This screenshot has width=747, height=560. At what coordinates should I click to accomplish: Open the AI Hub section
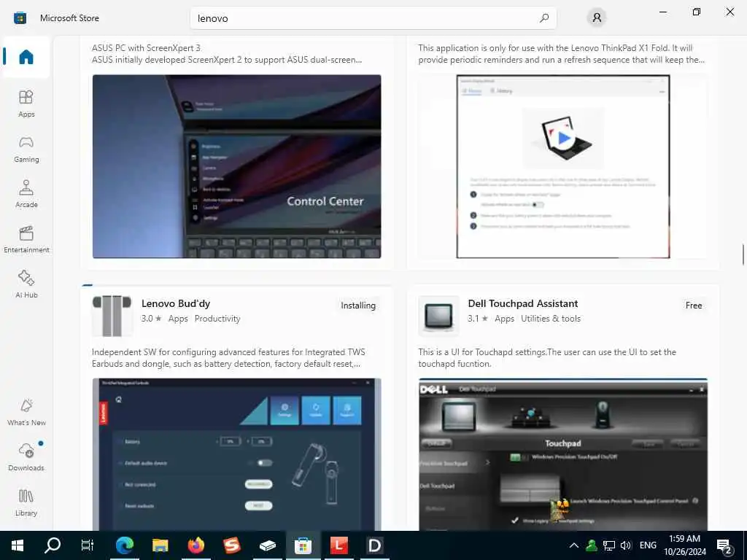pyautogui.click(x=26, y=284)
